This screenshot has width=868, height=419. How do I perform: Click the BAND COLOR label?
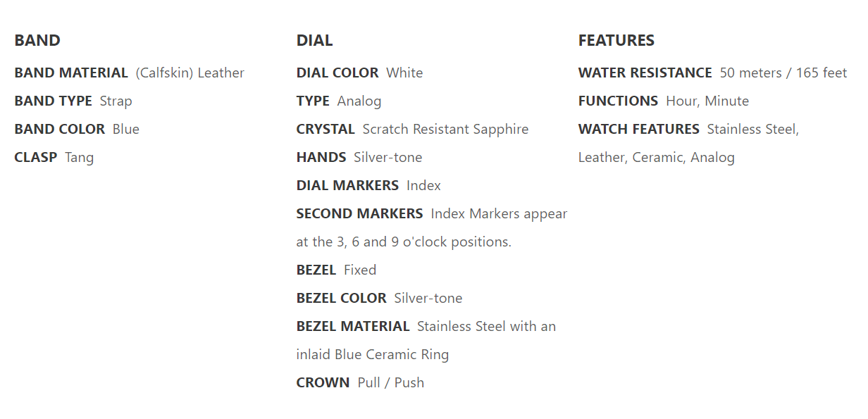(59, 129)
